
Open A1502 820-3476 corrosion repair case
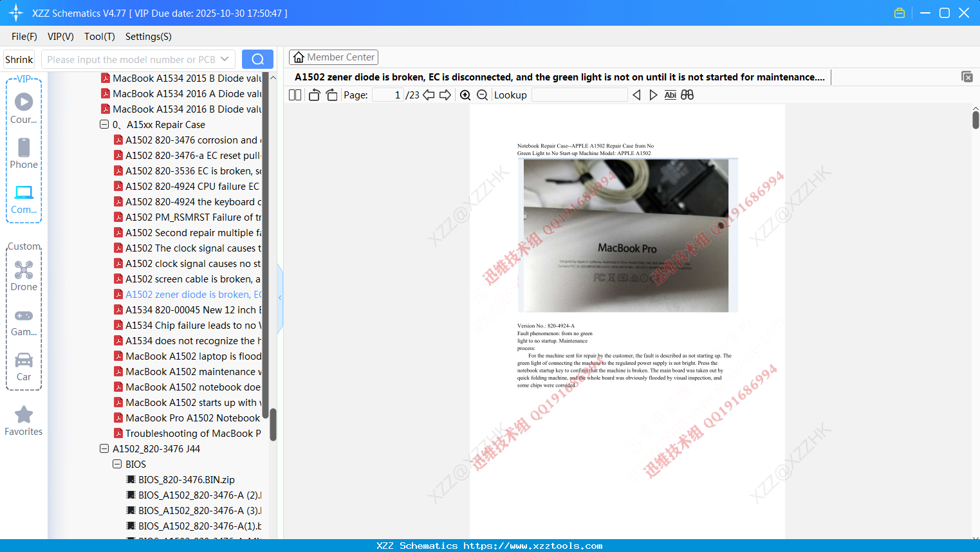coord(187,140)
